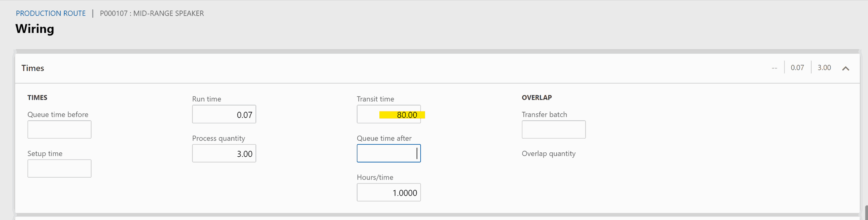The image size is (868, 220).
Task: Click the Queue time before field
Action: coord(59,130)
